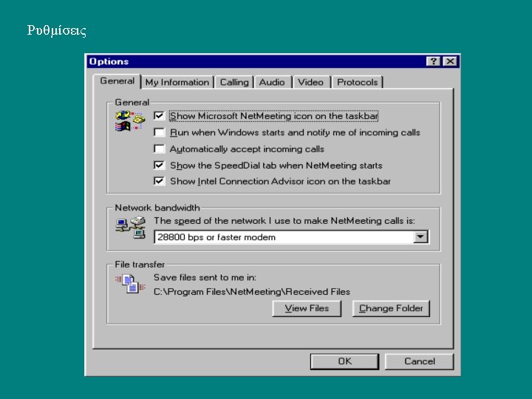Dismiss dialog with Cancel button
The width and height of the screenshot is (532, 399).
420,361
